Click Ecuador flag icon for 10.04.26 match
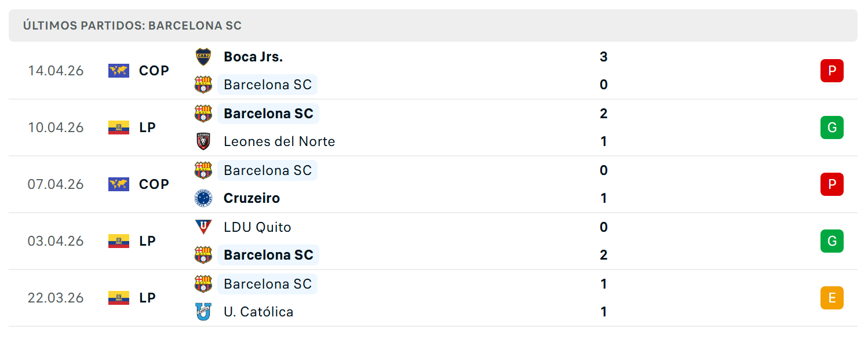Screen dimensions: 868x339 (x=119, y=127)
